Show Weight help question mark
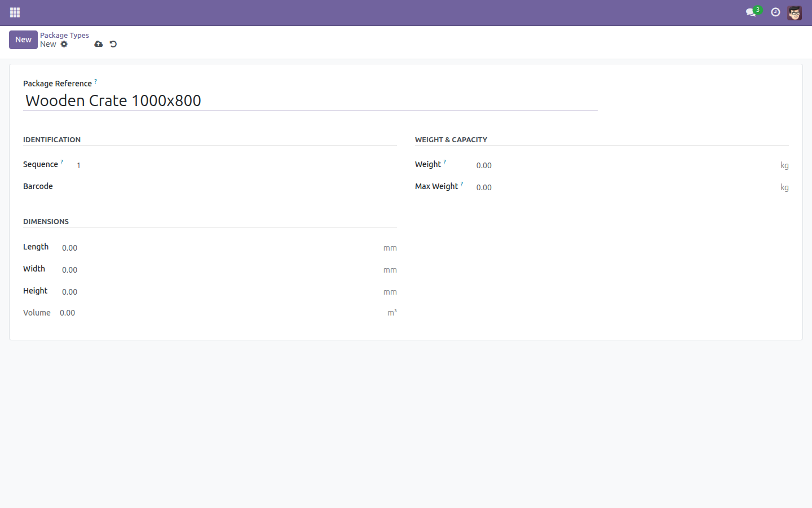Image resolution: width=812 pixels, height=508 pixels. point(444,162)
